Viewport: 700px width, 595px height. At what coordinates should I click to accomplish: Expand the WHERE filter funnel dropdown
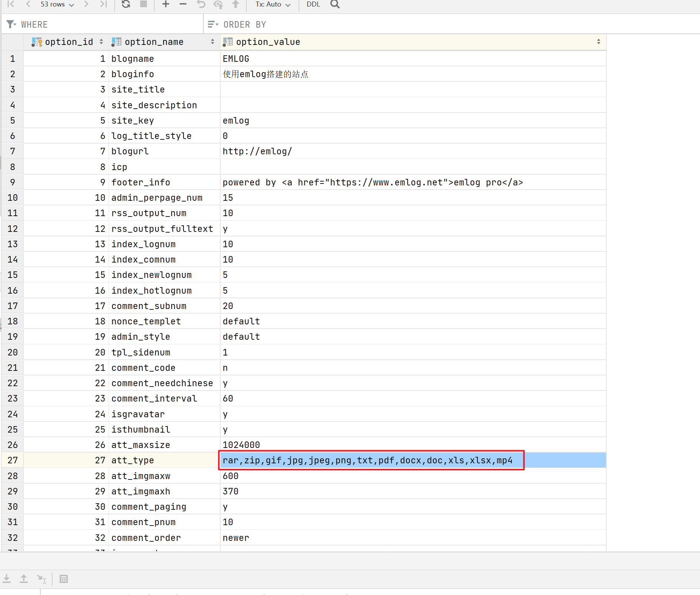(11, 25)
